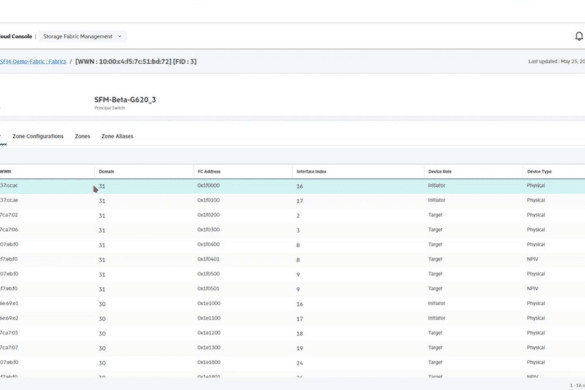
Task: Click interface index 2 cell
Action: point(298,216)
